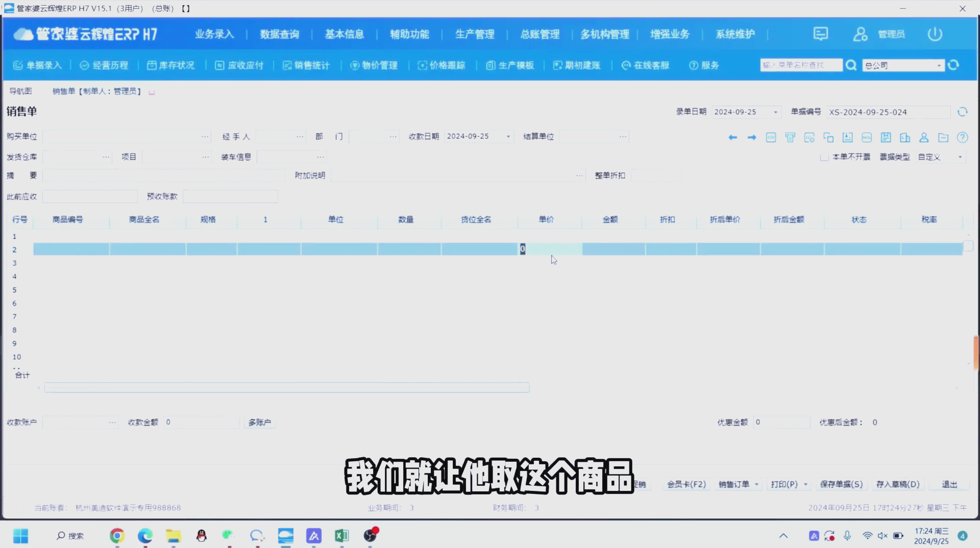Image resolution: width=980 pixels, height=548 pixels.
Task: Open 在线客服 shortcut
Action: pos(646,65)
